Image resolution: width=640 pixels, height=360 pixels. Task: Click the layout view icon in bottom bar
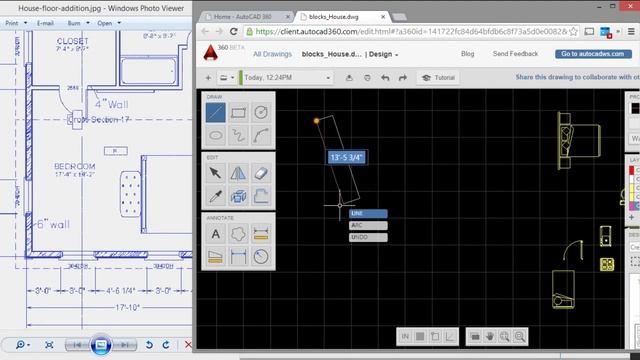[x=475, y=336]
